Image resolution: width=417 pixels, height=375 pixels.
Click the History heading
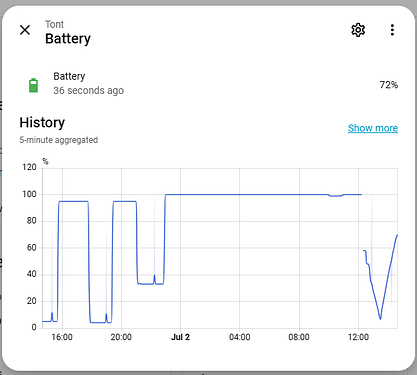tap(42, 122)
